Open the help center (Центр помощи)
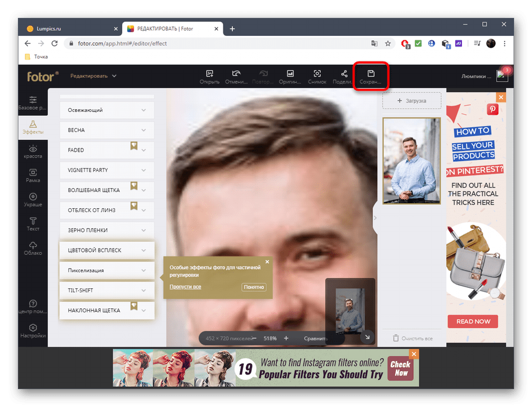 33,307
